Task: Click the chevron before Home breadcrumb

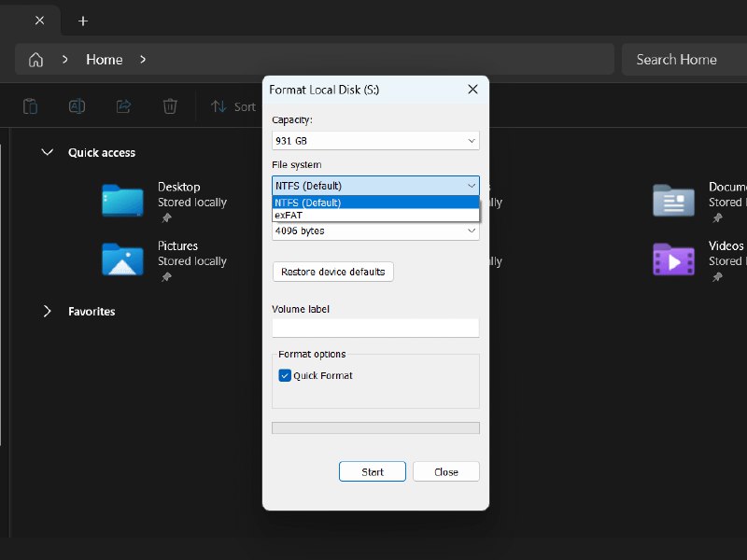Action: point(64,60)
